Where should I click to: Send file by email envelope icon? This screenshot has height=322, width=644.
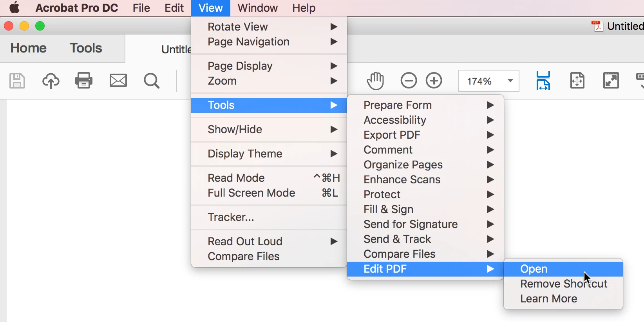(x=118, y=81)
